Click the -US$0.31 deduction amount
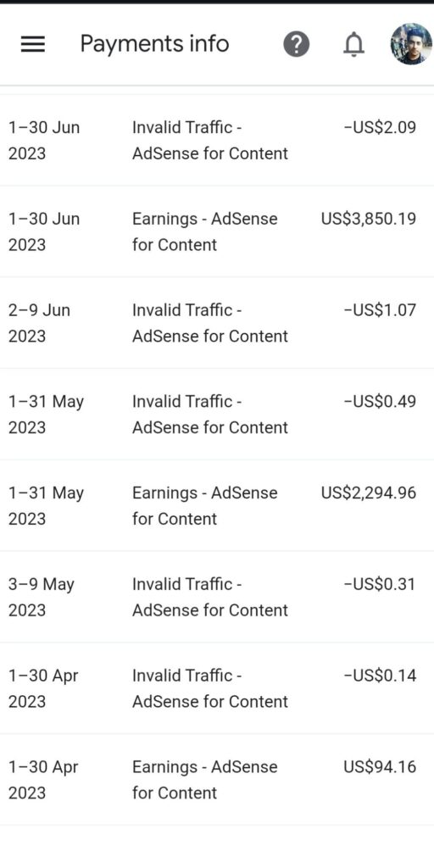The height and width of the screenshot is (868, 434). pyautogui.click(x=380, y=584)
